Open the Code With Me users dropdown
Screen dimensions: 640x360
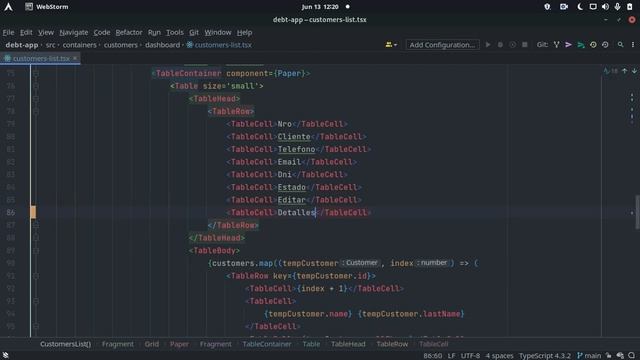pyautogui.click(x=391, y=44)
